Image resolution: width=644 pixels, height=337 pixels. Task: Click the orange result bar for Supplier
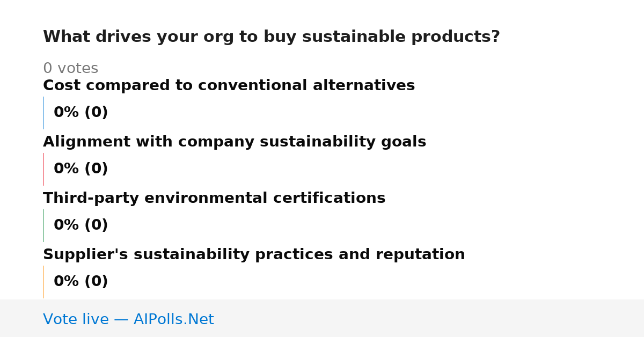tap(43, 282)
